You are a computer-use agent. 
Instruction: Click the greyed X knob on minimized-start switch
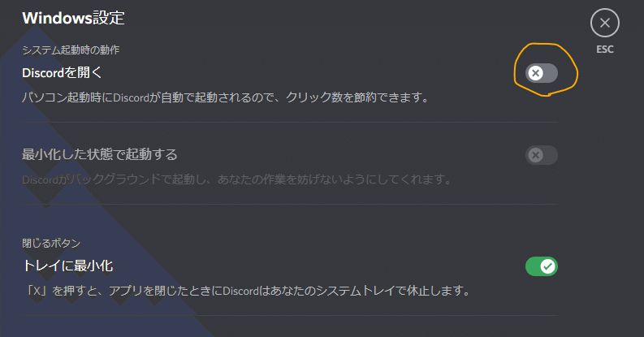point(535,155)
